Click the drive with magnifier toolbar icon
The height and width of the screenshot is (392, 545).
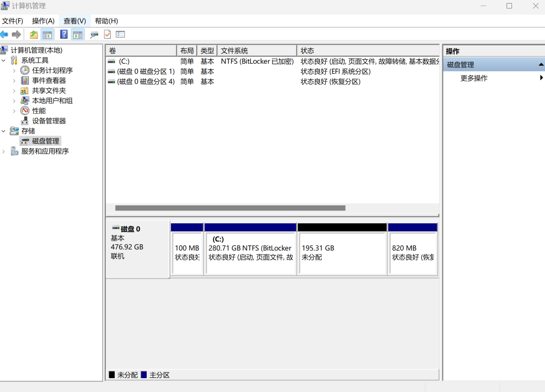(94, 35)
